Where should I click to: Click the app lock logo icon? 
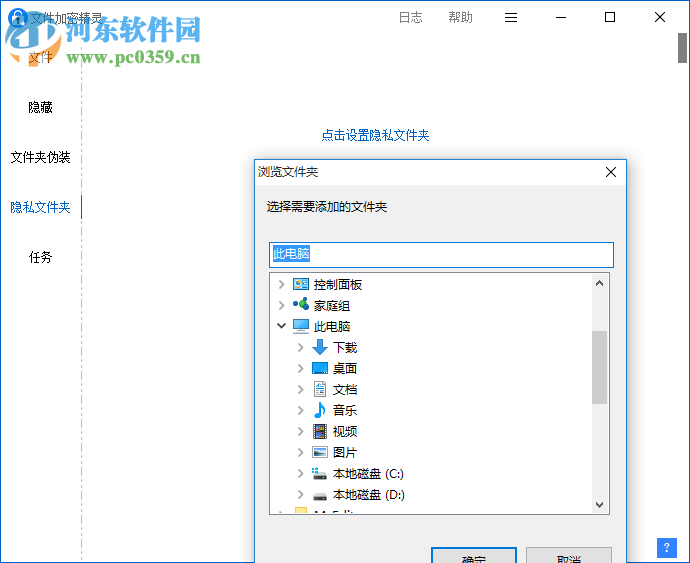point(18,18)
